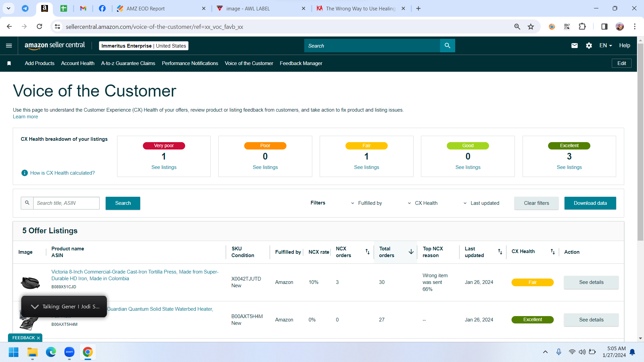Sort by CX Health arrows
Screen dimensions: 644x362
(x=553, y=252)
